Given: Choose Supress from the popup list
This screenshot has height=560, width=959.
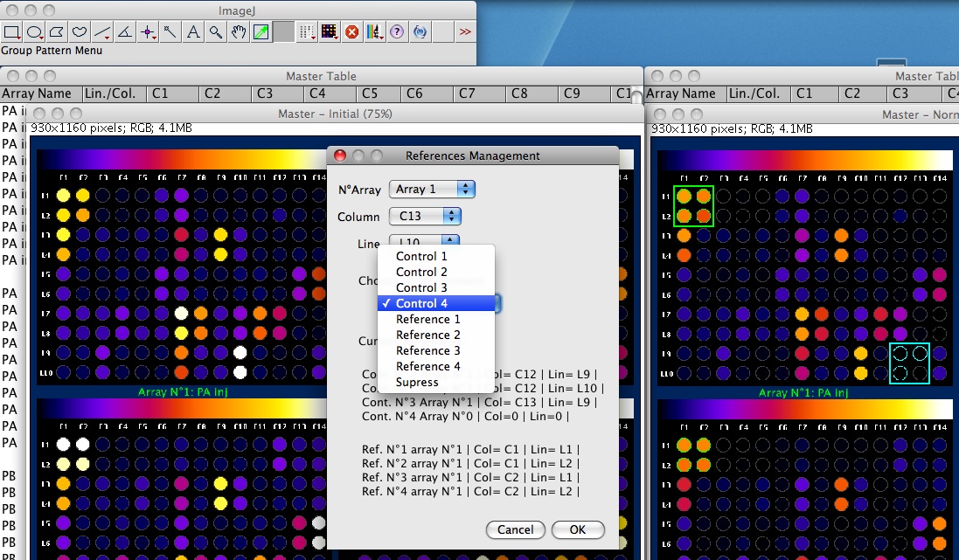Looking at the screenshot, I should click(x=436, y=382).
